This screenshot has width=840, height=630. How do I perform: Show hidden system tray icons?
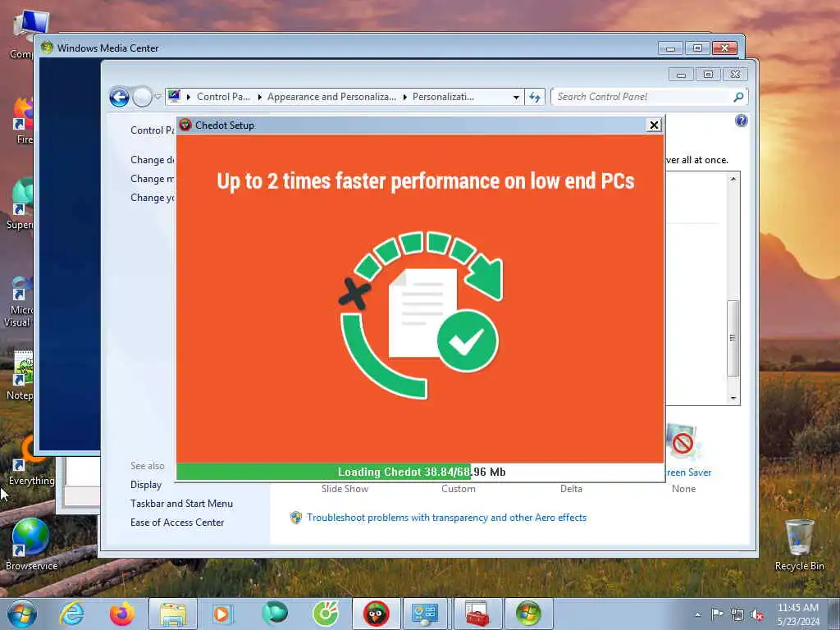point(697,614)
